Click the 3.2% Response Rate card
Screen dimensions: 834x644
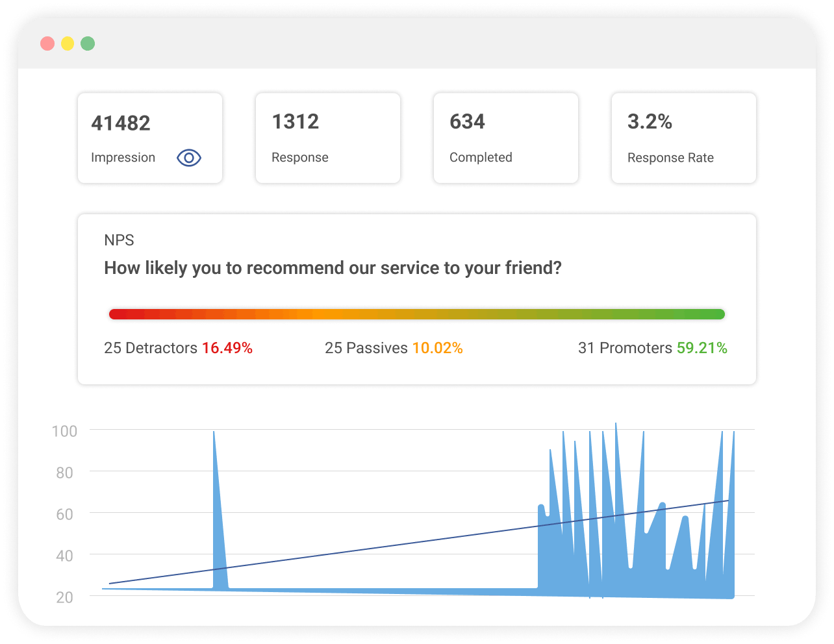[683, 138]
